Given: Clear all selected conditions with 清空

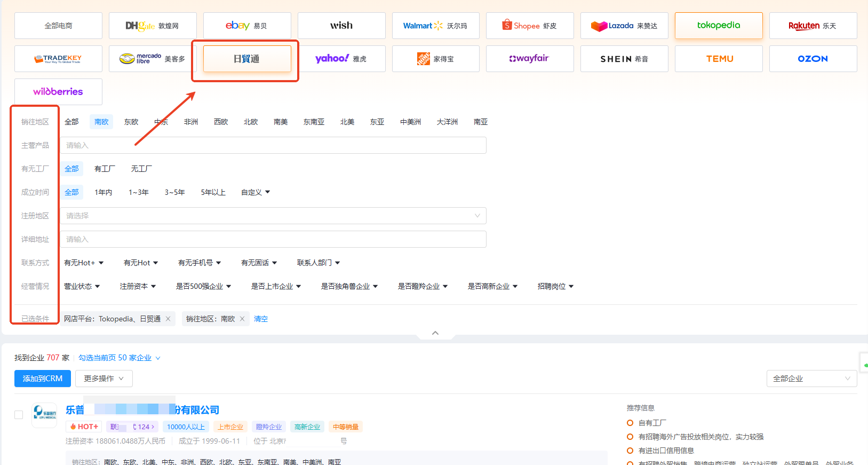Looking at the screenshot, I should (261, 319).
